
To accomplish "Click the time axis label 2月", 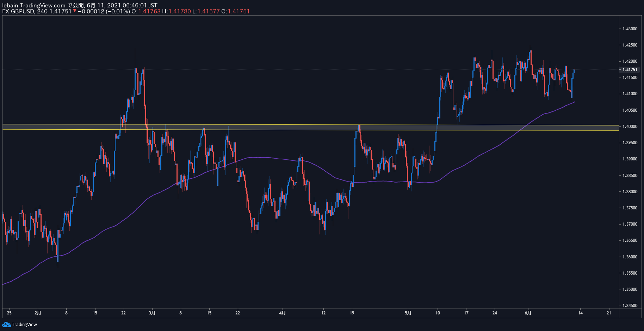I will (x=38, y=313).
